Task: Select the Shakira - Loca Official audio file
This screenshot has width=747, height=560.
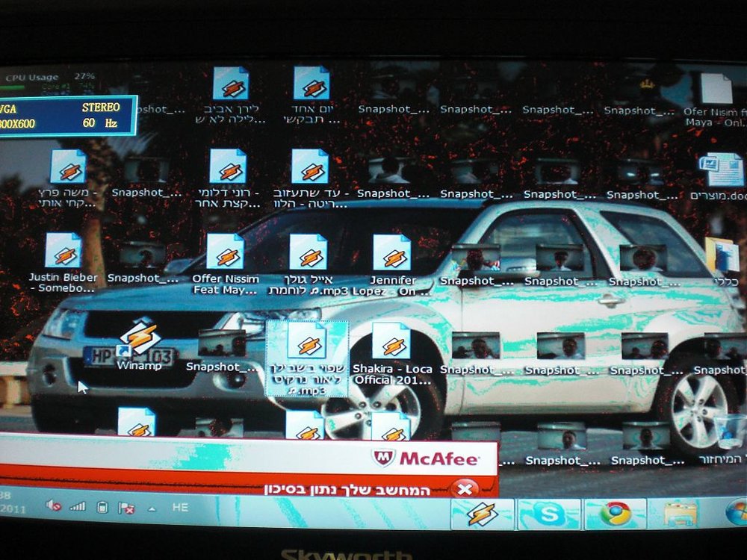Action: point(392,354)
